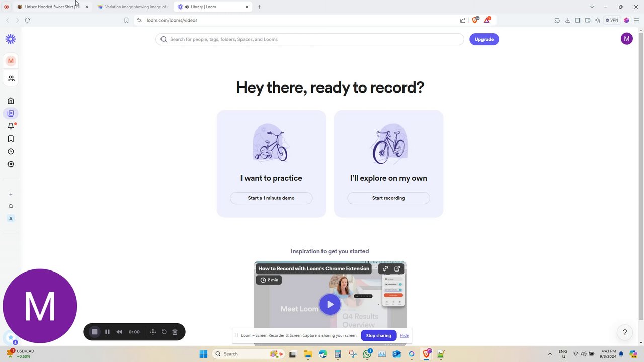Click the browser profile avatar in the toolbar
The height and width of the screenshot is (362, 644).
(x=626, y=20)
